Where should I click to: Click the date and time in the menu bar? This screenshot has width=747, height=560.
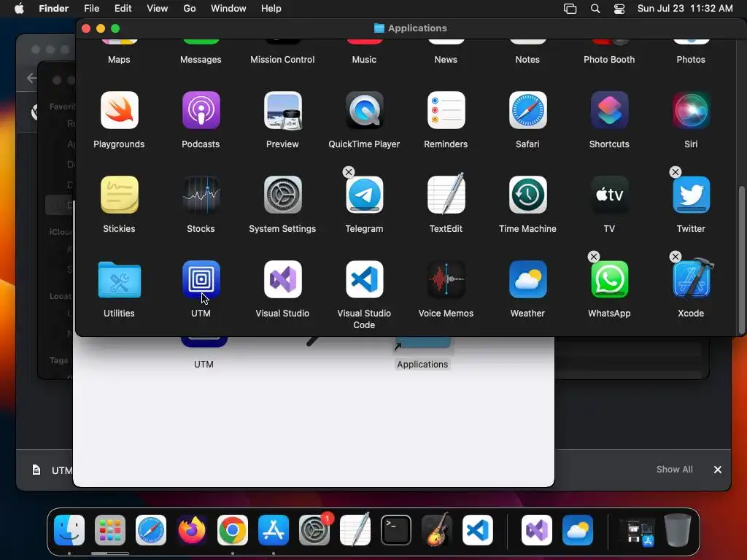tap(685, 9)
